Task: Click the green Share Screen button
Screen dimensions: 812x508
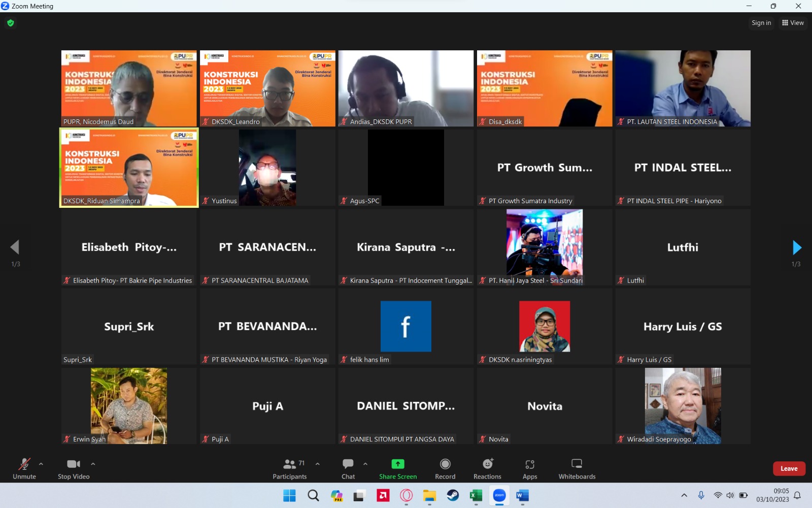Action: [398, 468]
